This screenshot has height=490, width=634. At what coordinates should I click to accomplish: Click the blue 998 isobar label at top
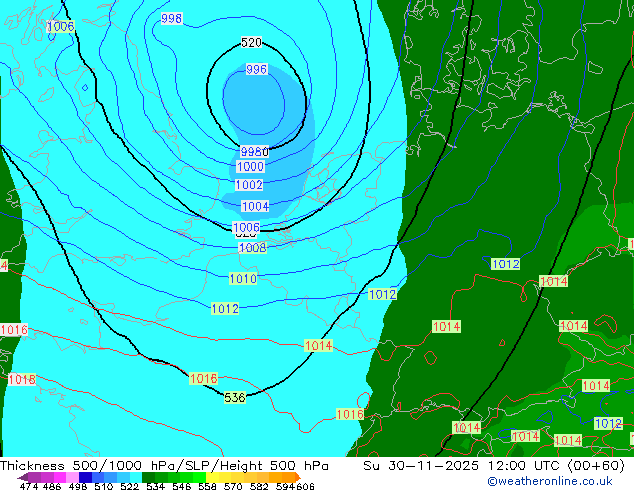click(171, 18)
